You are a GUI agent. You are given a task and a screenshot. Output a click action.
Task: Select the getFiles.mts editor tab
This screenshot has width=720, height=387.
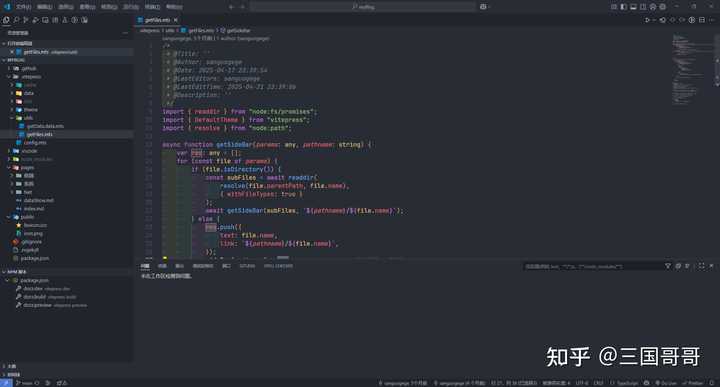158,20
